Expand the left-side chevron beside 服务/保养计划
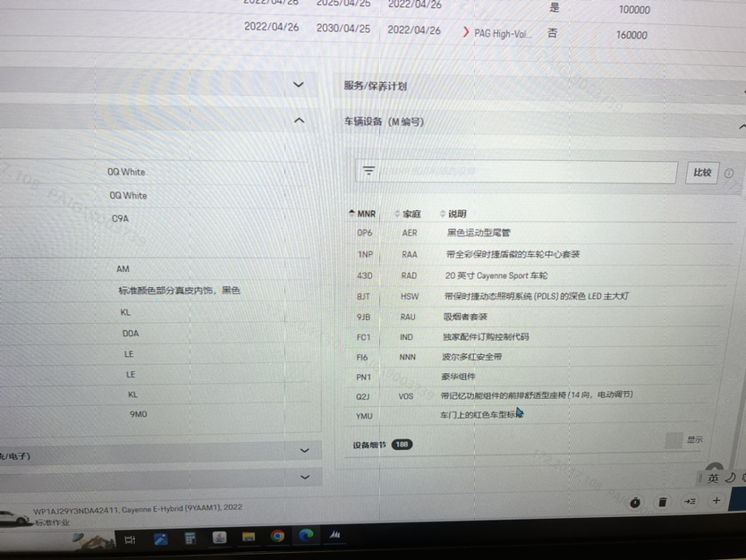The image size is (746, 560). click(x=298, y=85)
